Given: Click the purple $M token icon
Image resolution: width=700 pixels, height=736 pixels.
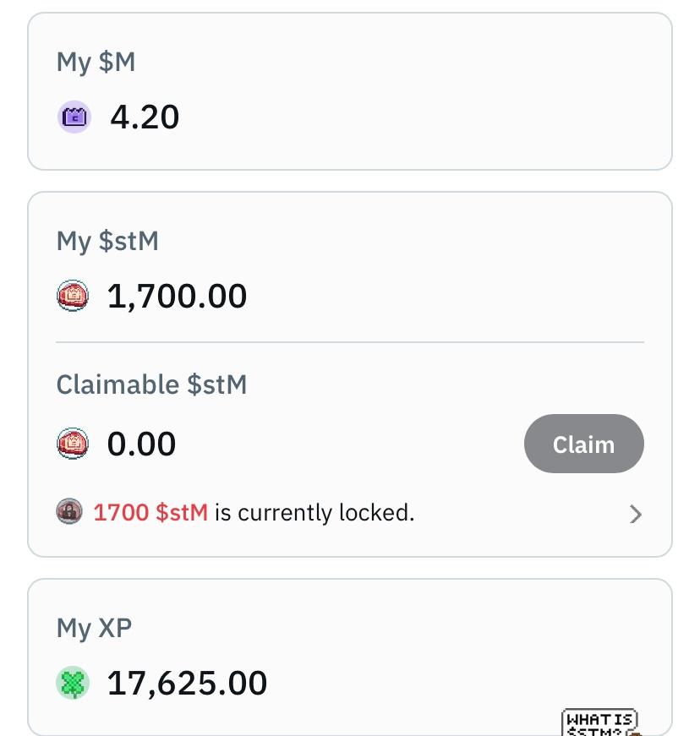Looking at the screenshot, I should pyautogui.click(x=74, y=117).
